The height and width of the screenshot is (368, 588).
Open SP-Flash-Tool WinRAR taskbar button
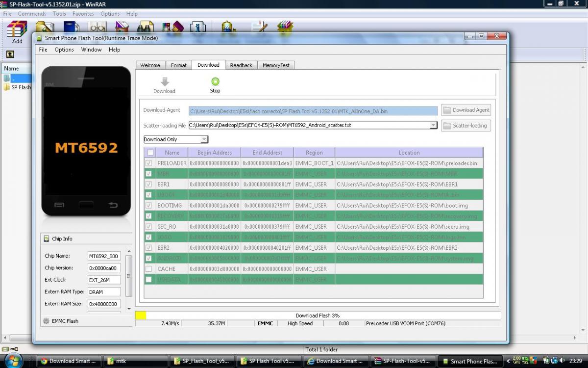[403, 361]
